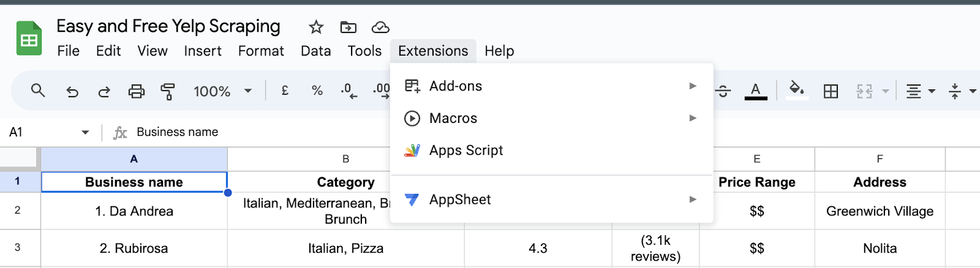
Task: Rename the document title Easy and Free Yelp Scraping
Action: click(x=168, y=26)
